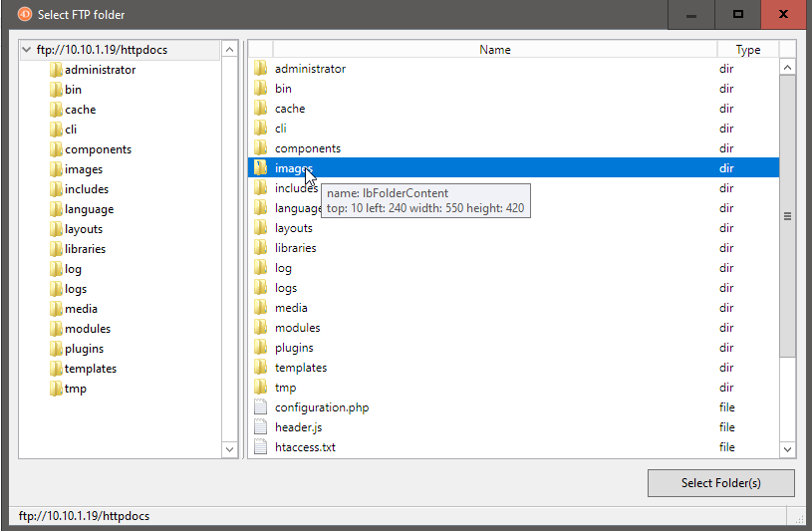Select the language folder in left tree
Image resolution: width=812 pixels, height=531 pixels.
(x=89, y=209)
